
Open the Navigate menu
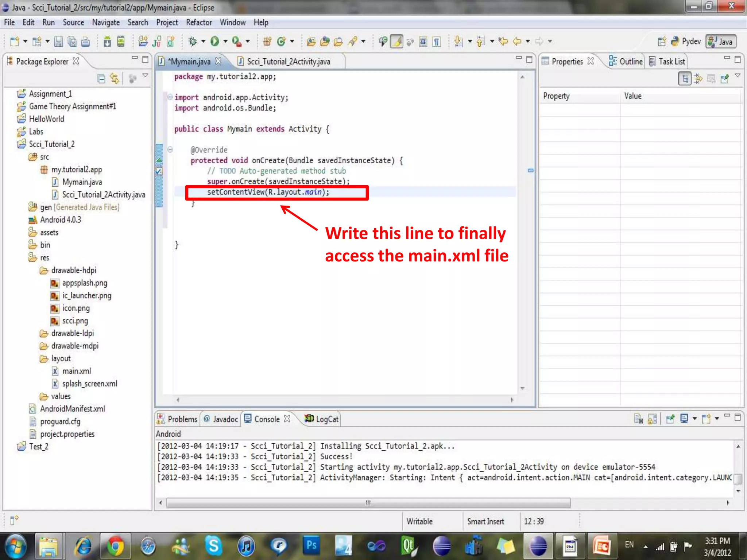(106, 23)
